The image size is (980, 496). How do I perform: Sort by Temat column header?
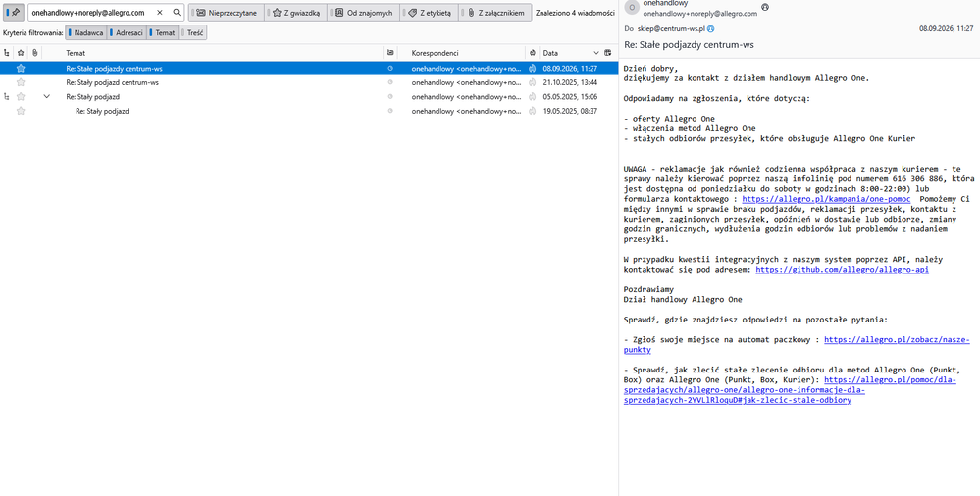75,53
